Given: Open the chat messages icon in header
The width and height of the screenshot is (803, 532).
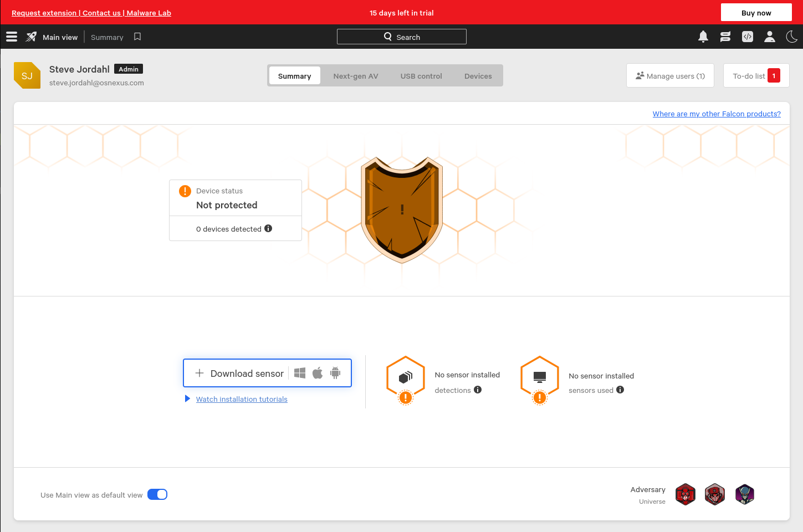Looking at the screenshot, I should coord(725,37).
